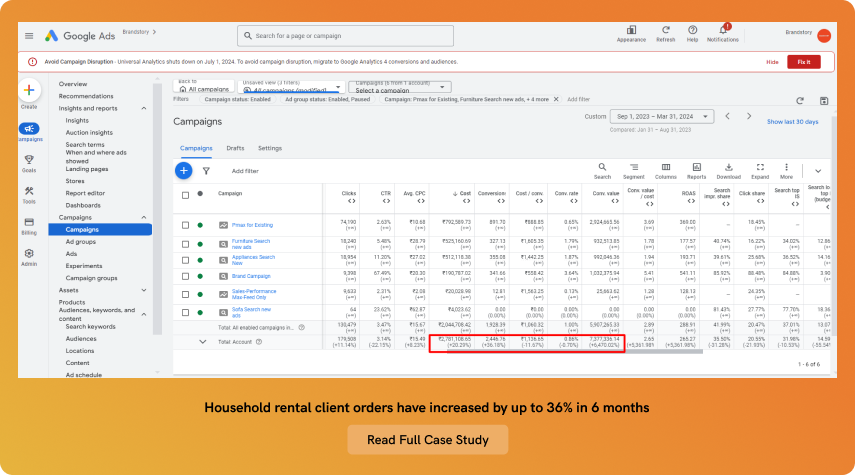Click the Google Ads logo

(x=80, y=36)
